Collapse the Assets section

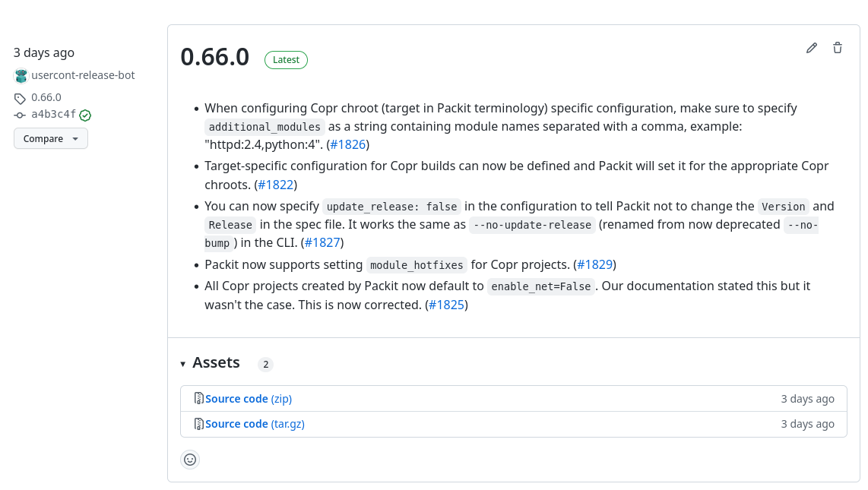pyautogui.click(x=183, y=364)
